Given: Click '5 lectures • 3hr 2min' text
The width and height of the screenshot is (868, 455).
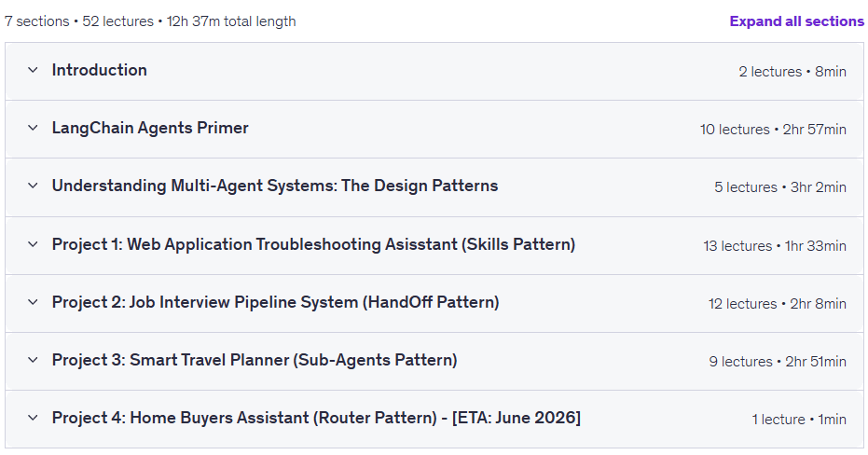Looking at the screenshot, I should (x=780, y=187).
